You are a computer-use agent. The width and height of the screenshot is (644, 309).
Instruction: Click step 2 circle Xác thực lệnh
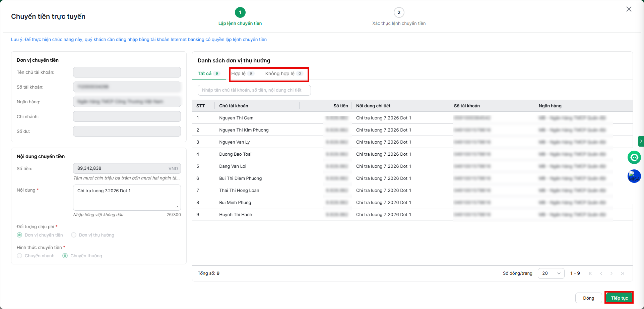[x=399, y=12]
